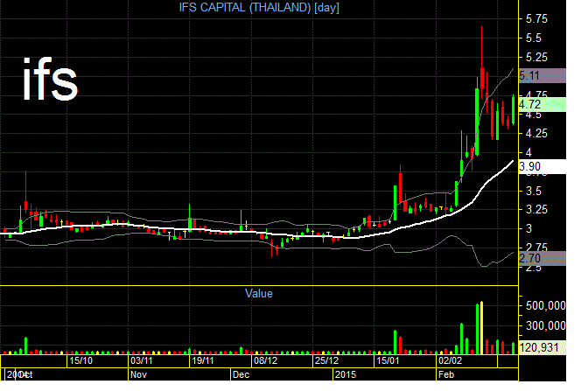588x391 pixels.
Task: Select the Nov month label
Action: pos(138,374)
